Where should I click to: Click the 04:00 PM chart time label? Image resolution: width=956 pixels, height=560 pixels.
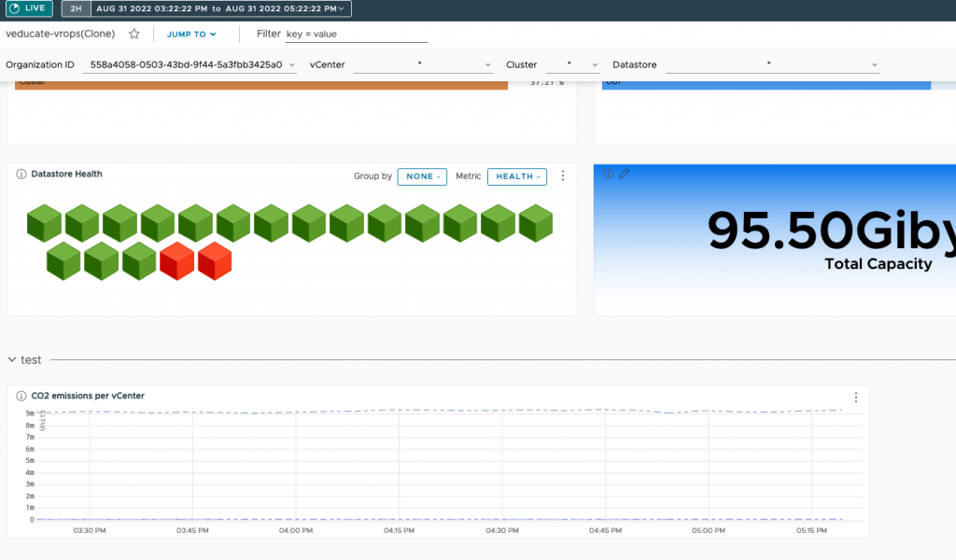(x=296, y=531)
